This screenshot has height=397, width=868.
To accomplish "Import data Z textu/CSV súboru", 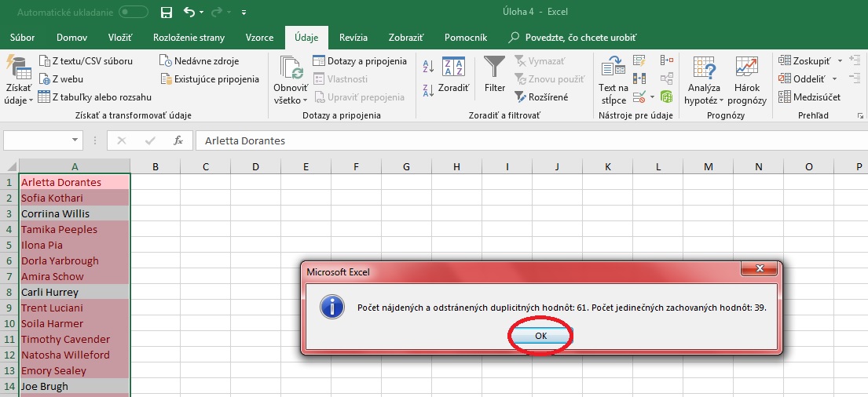I will (86, 61).
